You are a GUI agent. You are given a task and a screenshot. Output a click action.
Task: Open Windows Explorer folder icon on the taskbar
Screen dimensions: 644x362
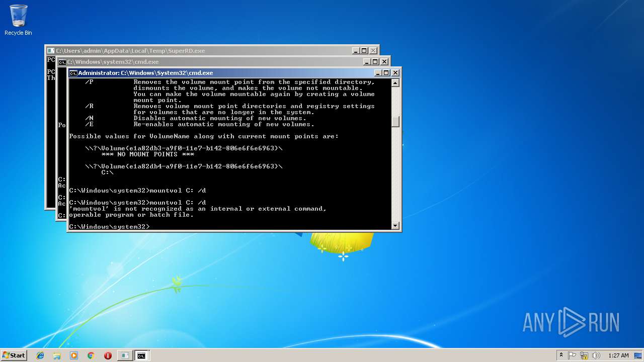[x=57, y=355]
